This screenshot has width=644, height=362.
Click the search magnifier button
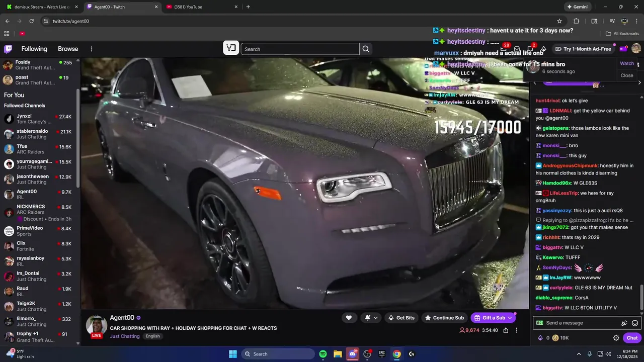[366, 49]
